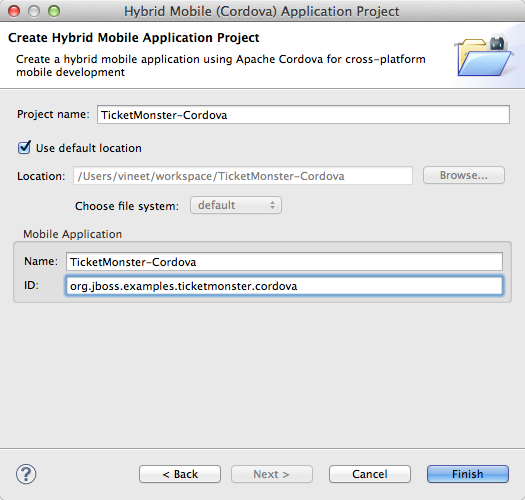Click the Location path field
The image size is (525, 500).
243,175
